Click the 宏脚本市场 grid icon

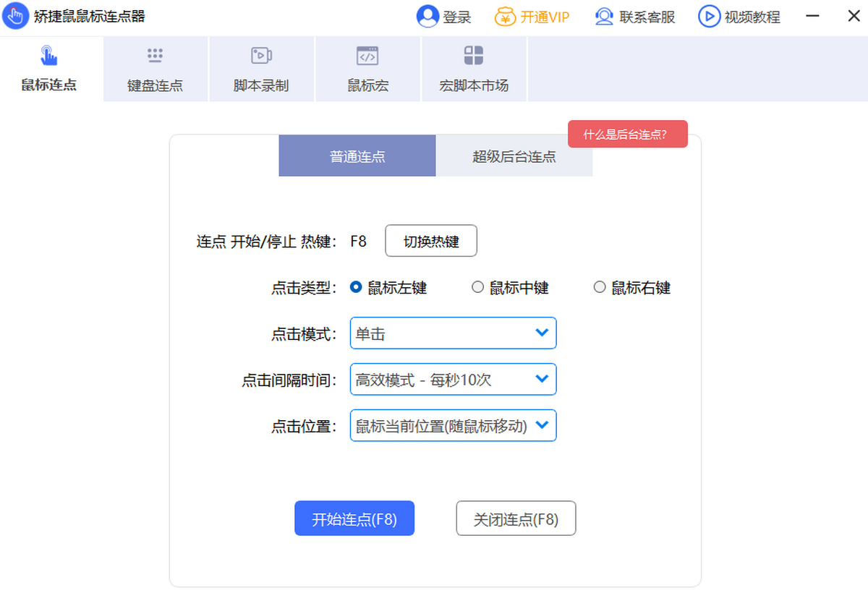tap(474, 55)
